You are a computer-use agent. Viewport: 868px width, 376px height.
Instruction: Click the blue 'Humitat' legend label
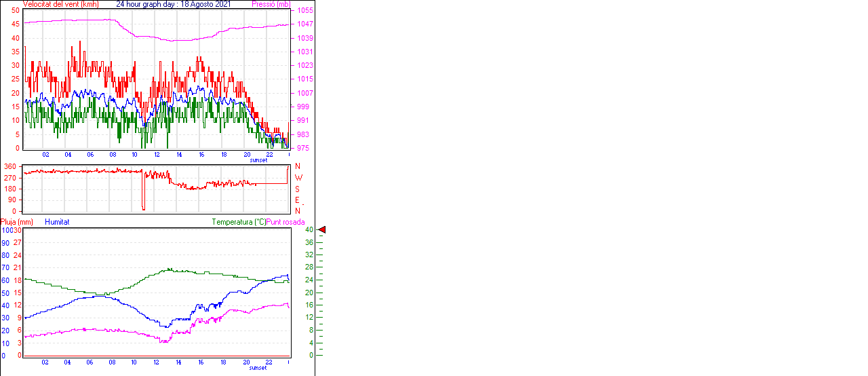[x=57, y=222]
